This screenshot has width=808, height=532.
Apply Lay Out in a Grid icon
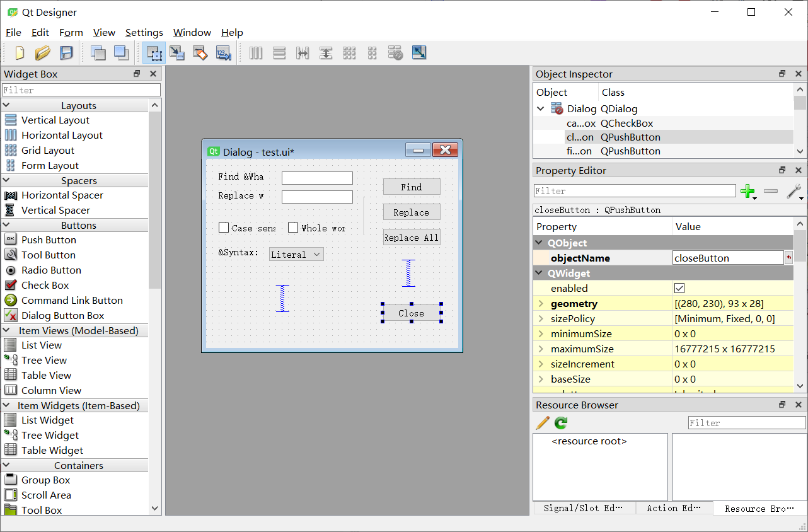click(349, 53)
